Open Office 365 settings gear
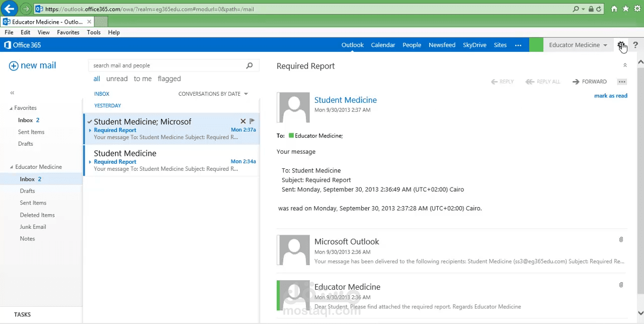 pyautogui.click(x=621, y=45)
